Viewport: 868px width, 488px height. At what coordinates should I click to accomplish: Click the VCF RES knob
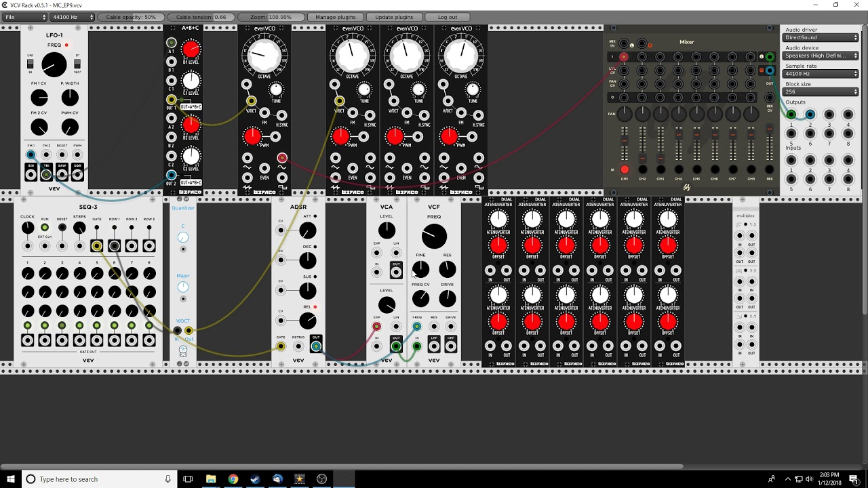(x=448, y=270)
